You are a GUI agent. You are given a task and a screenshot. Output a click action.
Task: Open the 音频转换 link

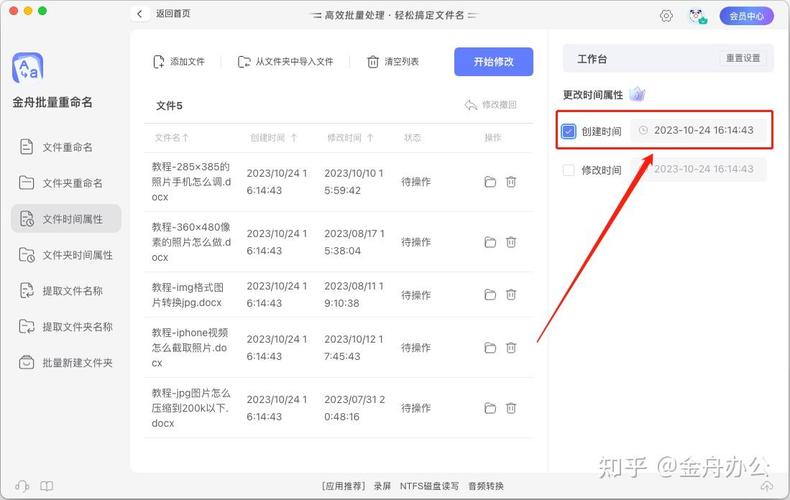point(486,486)
